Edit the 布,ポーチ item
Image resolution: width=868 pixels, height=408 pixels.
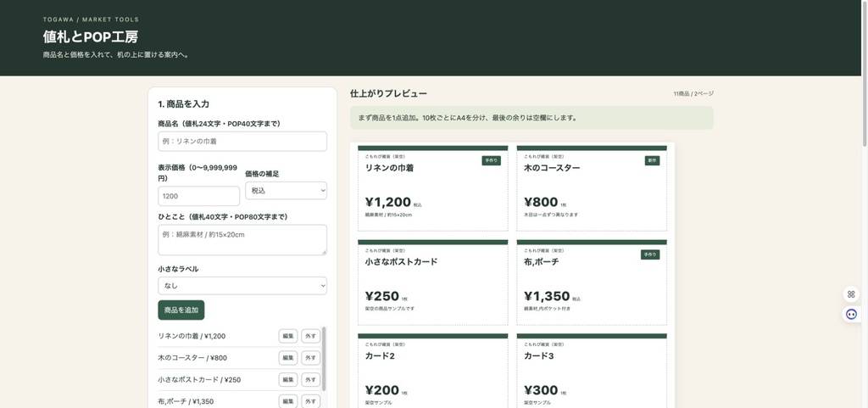[x=288, y=401]
